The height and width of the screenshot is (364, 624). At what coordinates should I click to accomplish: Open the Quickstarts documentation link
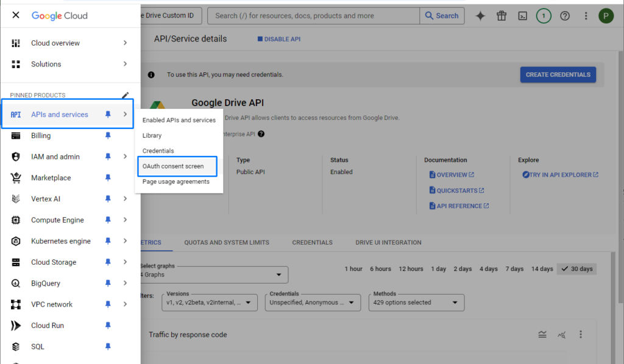457,191
